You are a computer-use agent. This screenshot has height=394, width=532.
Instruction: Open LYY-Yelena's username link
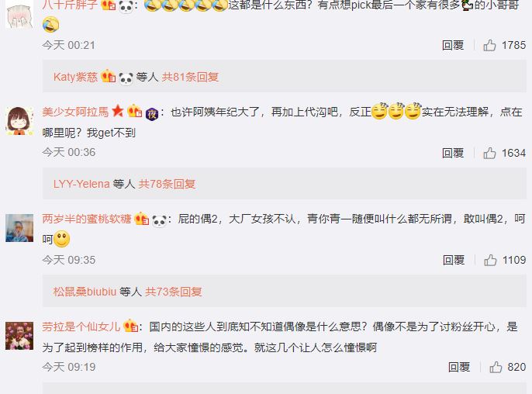pos(81,184)
